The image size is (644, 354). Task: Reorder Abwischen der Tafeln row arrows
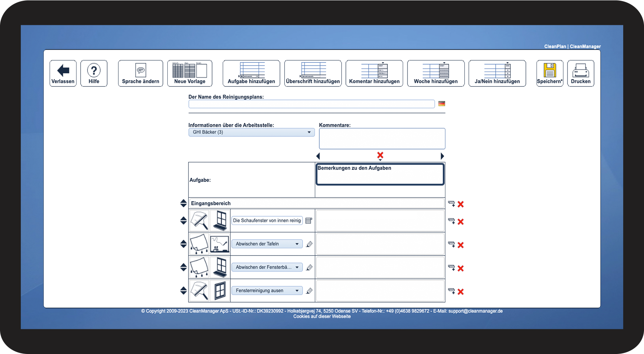coord(183,244)
